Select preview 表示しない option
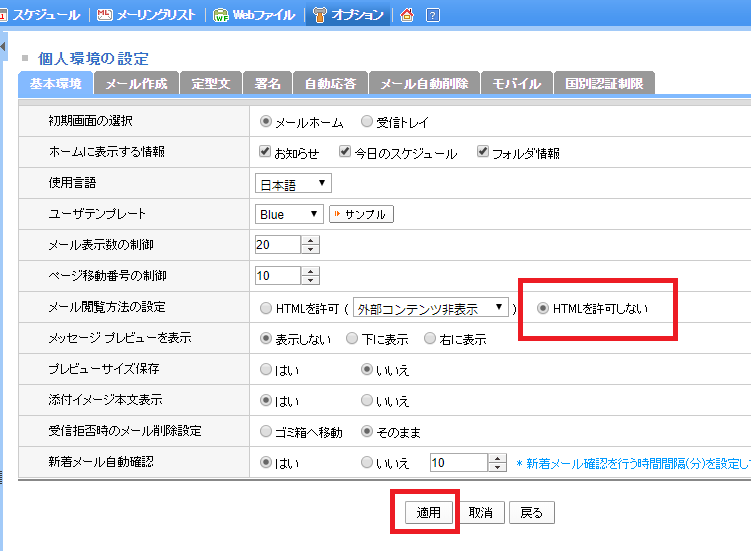751x551 pixels. tap(266, 338)
